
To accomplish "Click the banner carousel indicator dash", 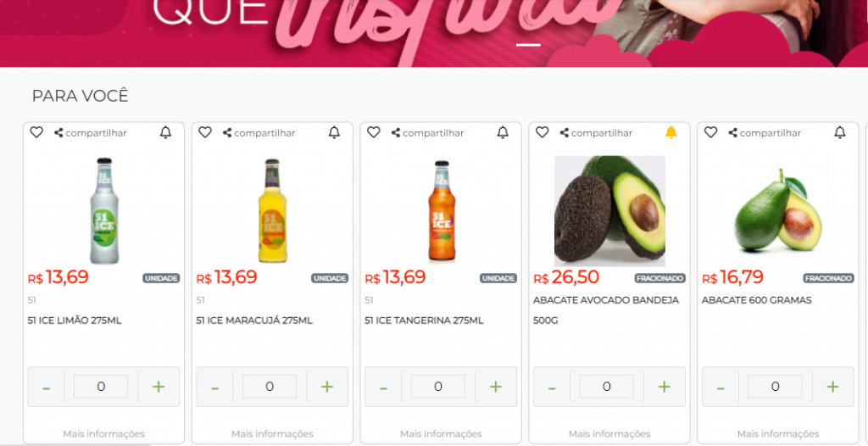I will coord(529,44).
